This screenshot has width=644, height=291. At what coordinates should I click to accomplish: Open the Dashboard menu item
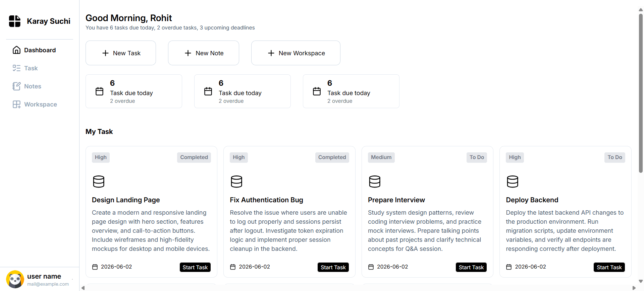coord(40,50)
